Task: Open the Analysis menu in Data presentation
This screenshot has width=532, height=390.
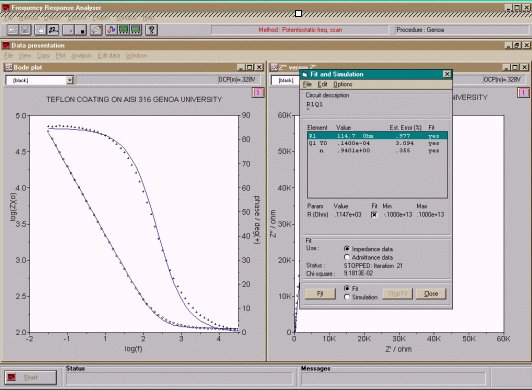Action: (81, 55)
